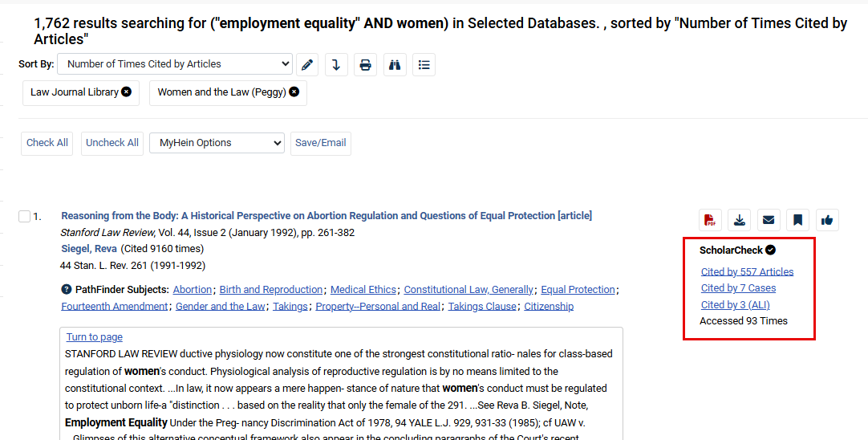Click the Save/Email button
The width and height of the screenshot is (868, 440).
(321, 143)
